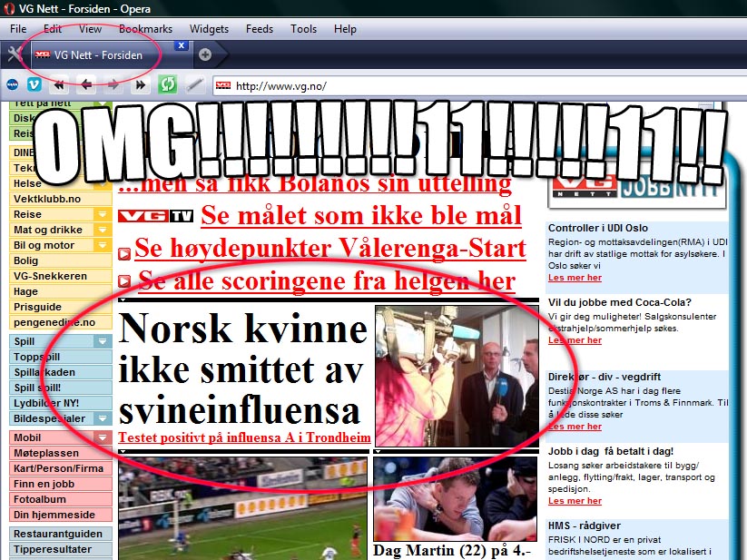Click the wand icon in toolbar
Image resolution: width=747 pixels, height=560 pixels.
[194, 84]
